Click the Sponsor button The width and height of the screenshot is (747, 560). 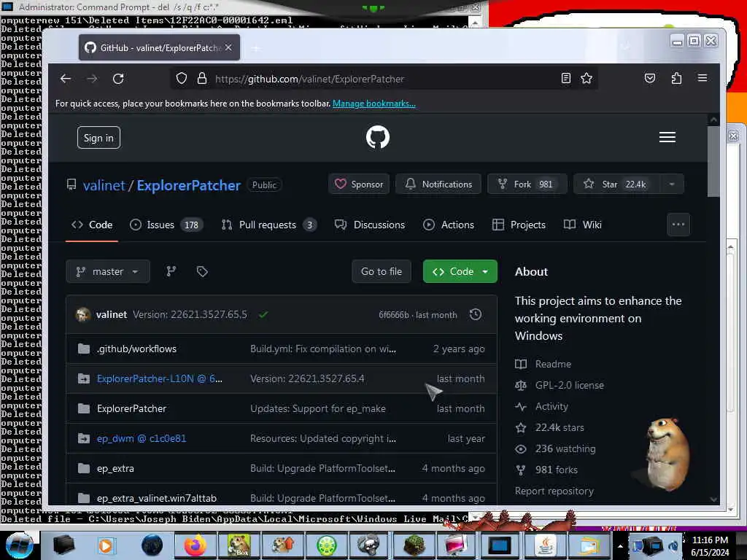click(x=359, y=184)
